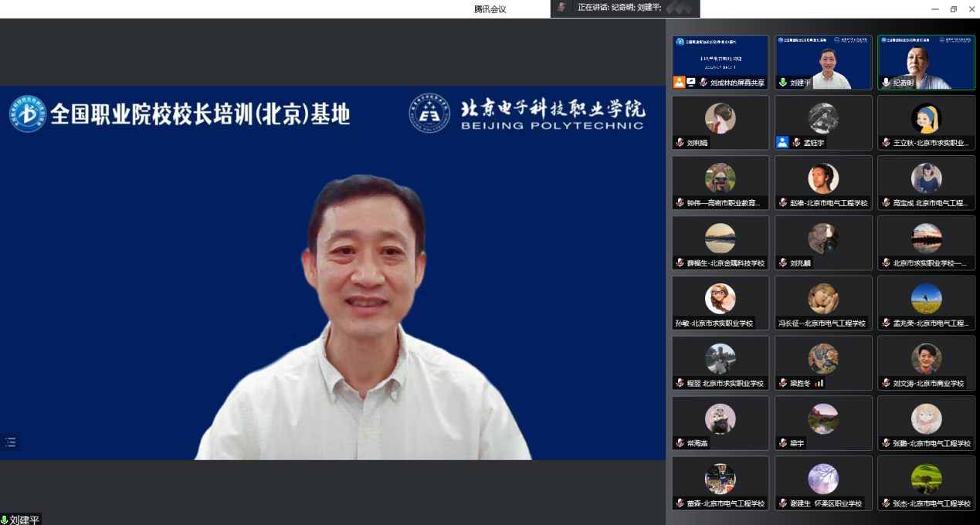Image resolution: width=980 pixels, height=525 pixels.
Task: Select 纪奇明's video thumbnail
Action: coord(926,62)
